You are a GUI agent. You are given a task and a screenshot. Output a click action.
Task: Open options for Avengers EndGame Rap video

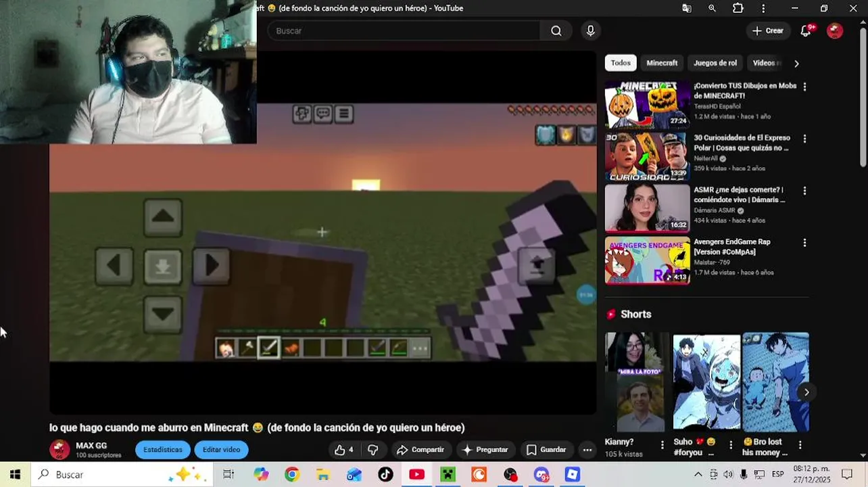(804, 242)
